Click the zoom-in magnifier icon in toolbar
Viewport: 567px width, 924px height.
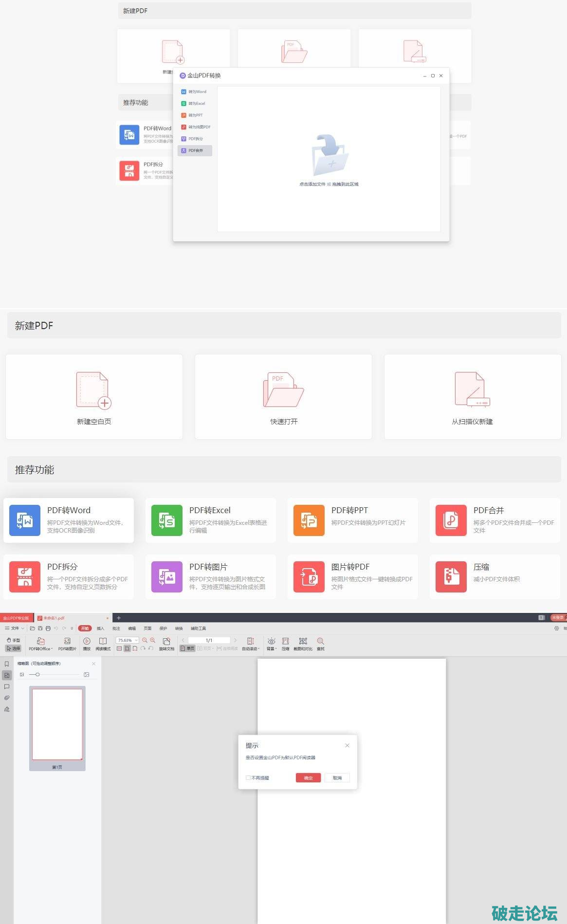(153, 640)
